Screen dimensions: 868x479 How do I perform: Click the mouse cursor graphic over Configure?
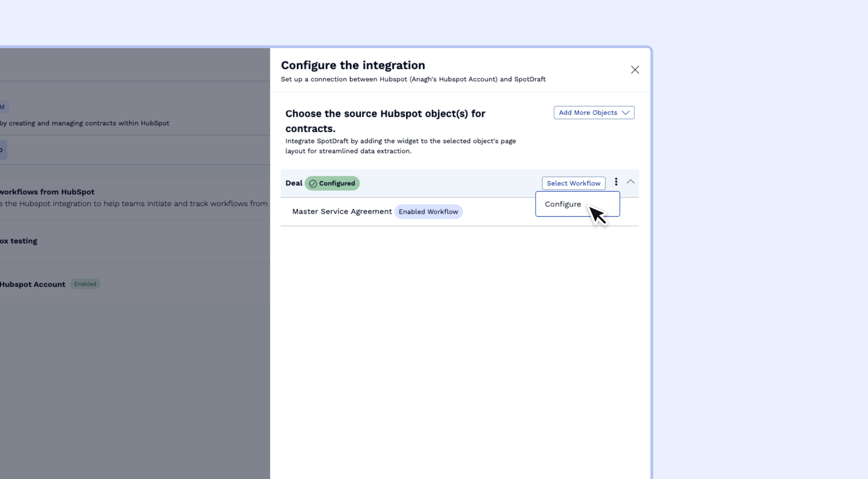(599, 215)
